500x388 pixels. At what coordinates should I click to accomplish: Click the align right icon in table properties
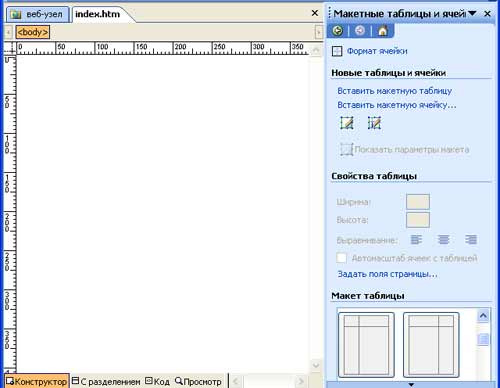(471, 239)
